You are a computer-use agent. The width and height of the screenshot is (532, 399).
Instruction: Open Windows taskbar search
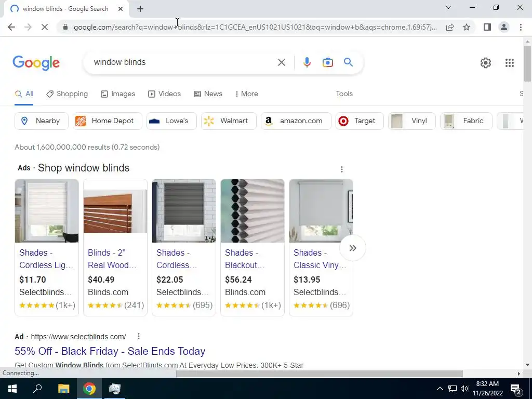tap(37, 389)
